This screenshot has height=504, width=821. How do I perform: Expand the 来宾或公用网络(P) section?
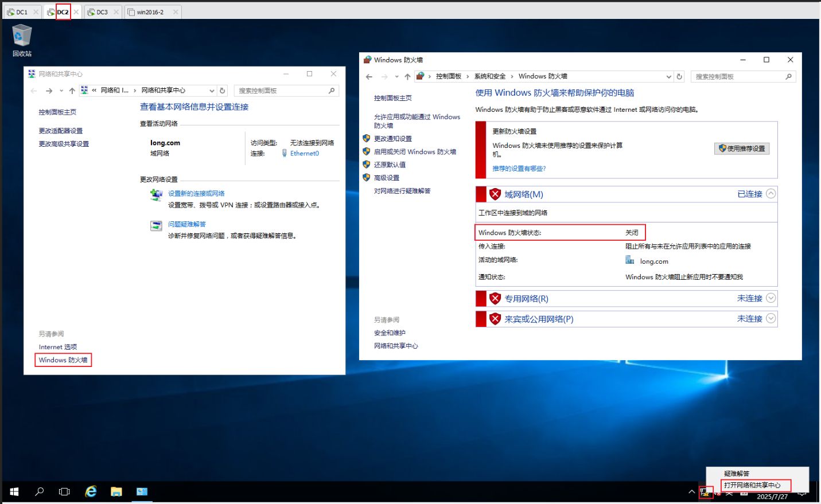[771, 318]
